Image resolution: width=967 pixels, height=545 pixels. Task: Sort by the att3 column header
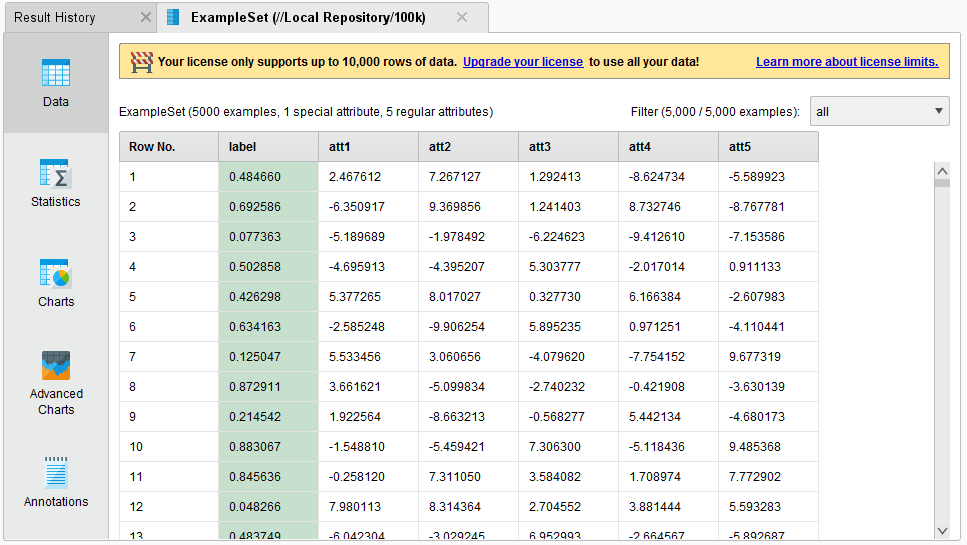[568, 147]
